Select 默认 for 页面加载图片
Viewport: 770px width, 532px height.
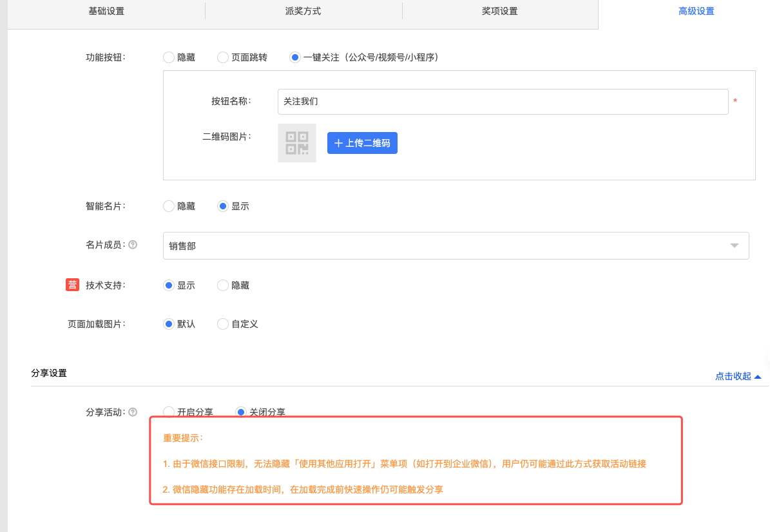(x=169, y=324)
